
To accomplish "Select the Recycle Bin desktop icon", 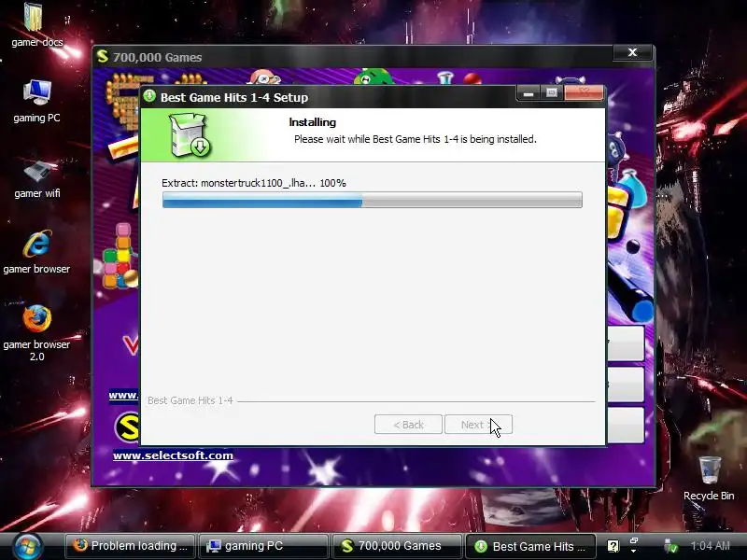I will click(709, 479).
